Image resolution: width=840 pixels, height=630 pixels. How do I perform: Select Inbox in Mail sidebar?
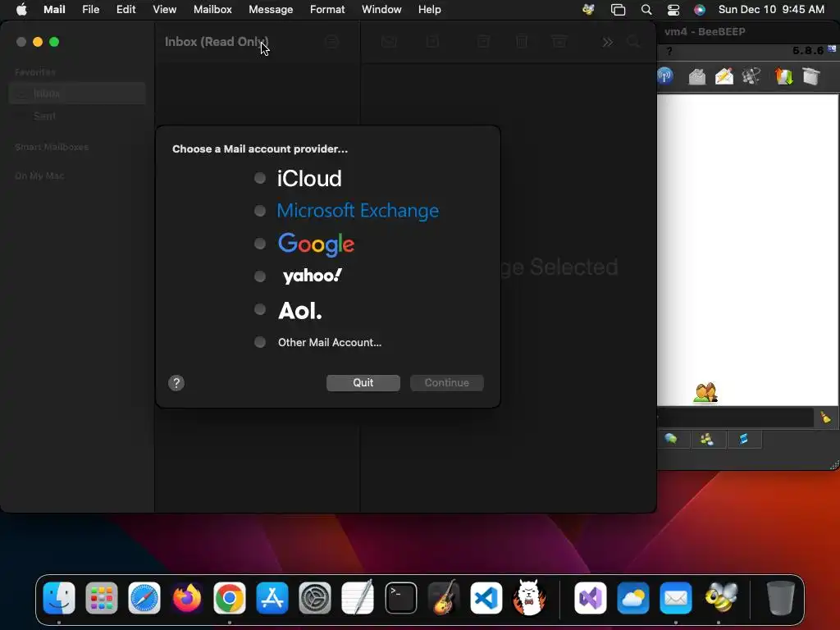[77, 94]
